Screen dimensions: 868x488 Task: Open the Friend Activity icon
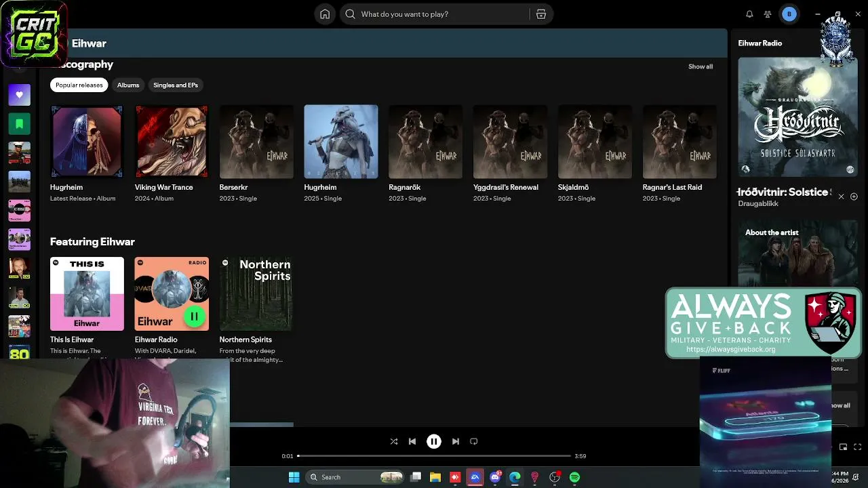point(768,14)
